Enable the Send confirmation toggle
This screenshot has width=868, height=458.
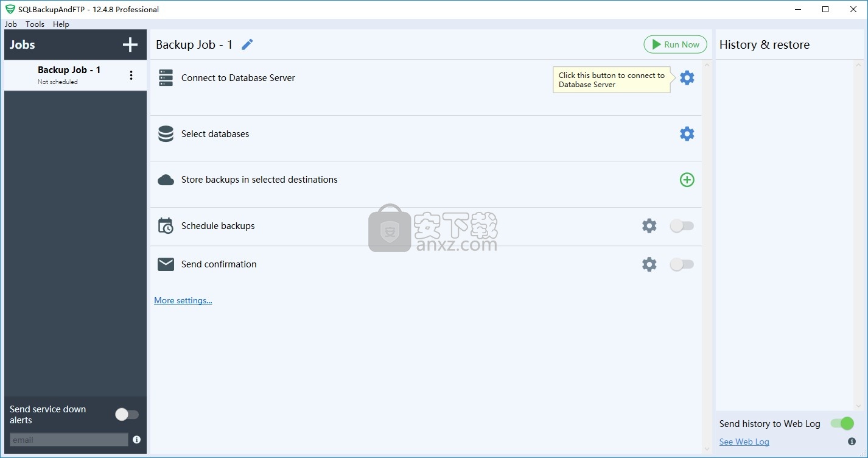(x=682, y=264)
